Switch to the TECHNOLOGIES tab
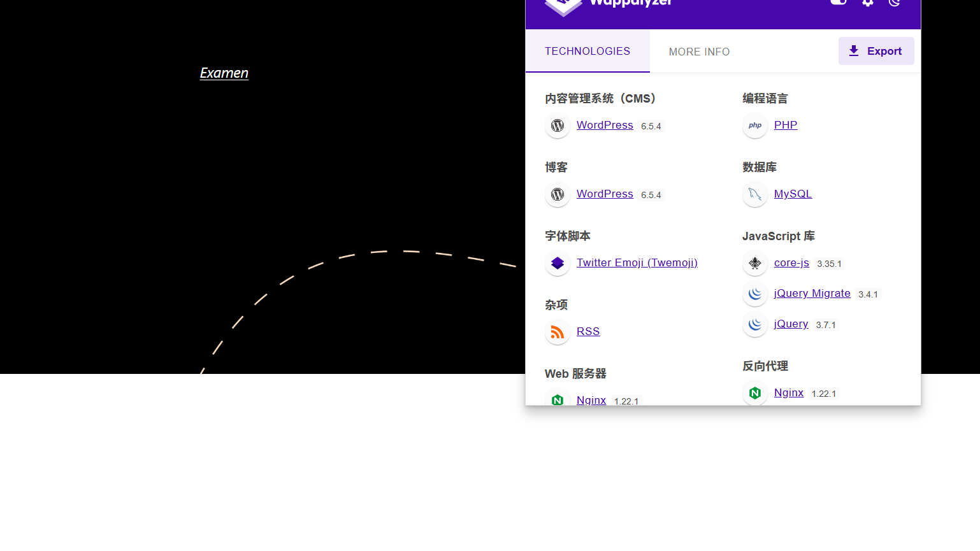 [587, 51]
